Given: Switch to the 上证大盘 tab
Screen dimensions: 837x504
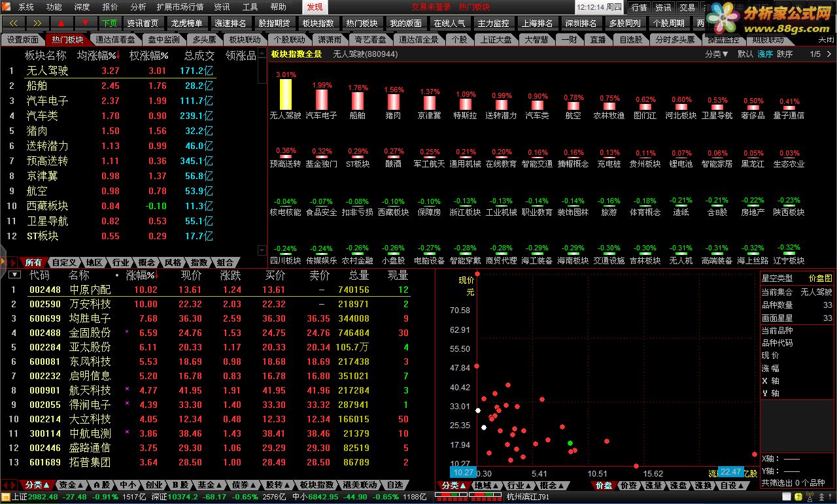Looking at the screenshot, I should [496, 39].
